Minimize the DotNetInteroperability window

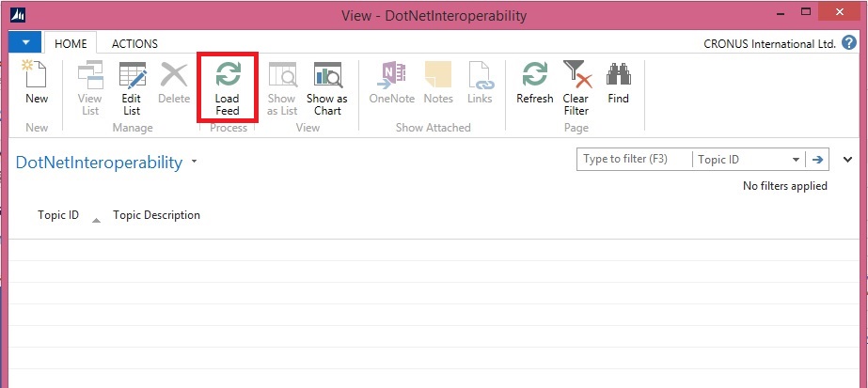[780, 12]
